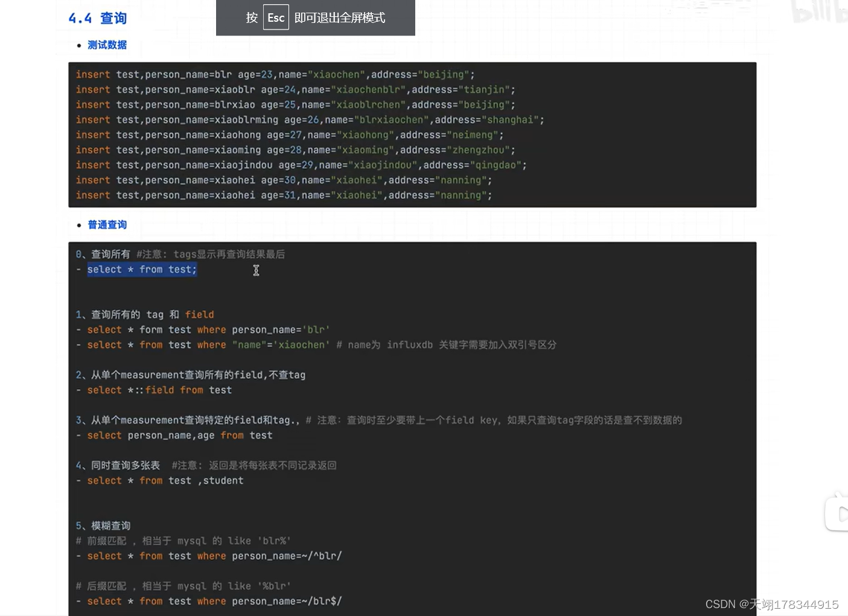Click the insert line with age=31

point(284,195)
